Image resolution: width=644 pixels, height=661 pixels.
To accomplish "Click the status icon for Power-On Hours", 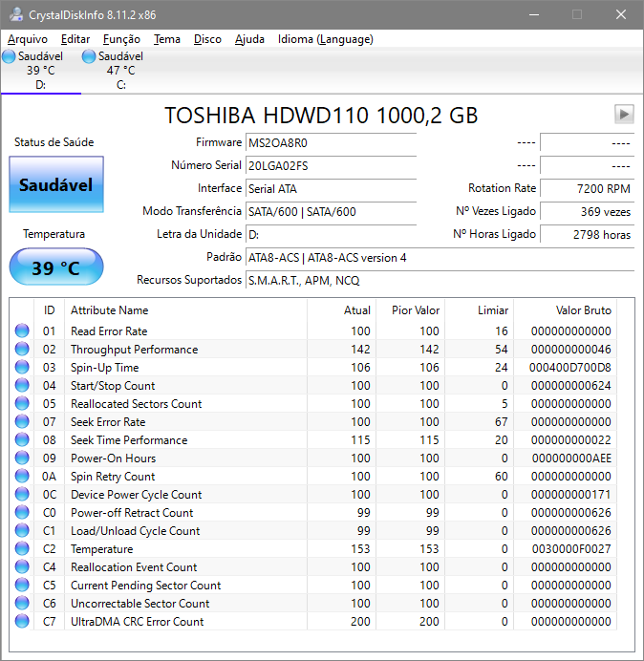I will pyautogui.click(x=22, y=458).
